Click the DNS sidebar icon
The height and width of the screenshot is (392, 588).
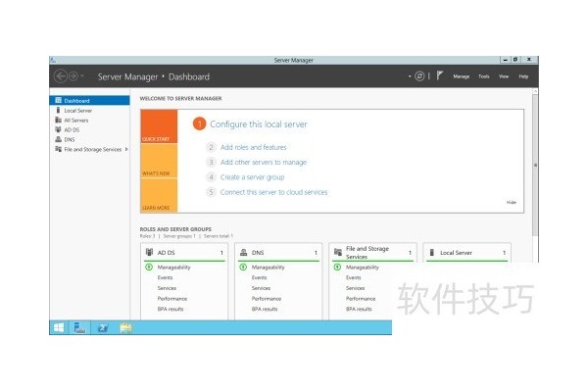click(x=58, y=139)
